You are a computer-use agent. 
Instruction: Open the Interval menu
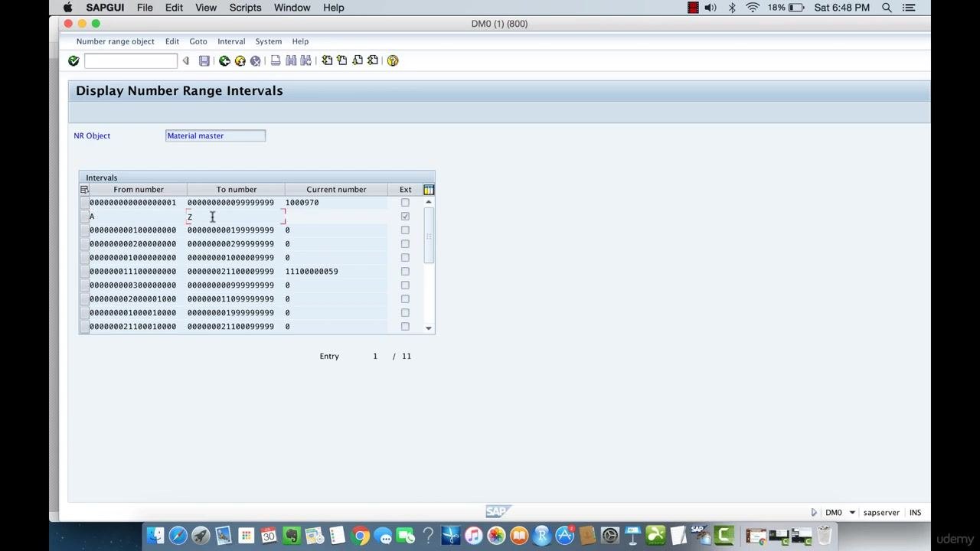pyautogui.click(x=231, y=41)
